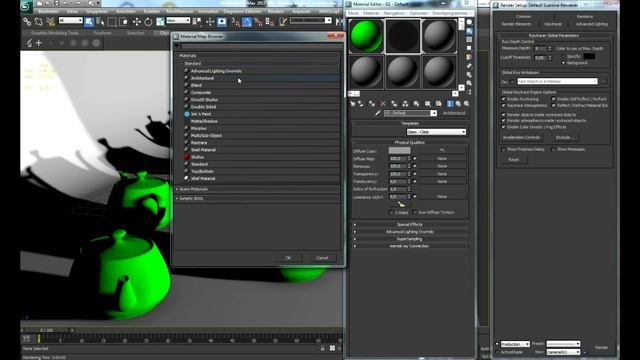Viewport: 640px width, 360px height.
Task: Click the pick material eyedropper icon
Action: [x=378, y=113]
